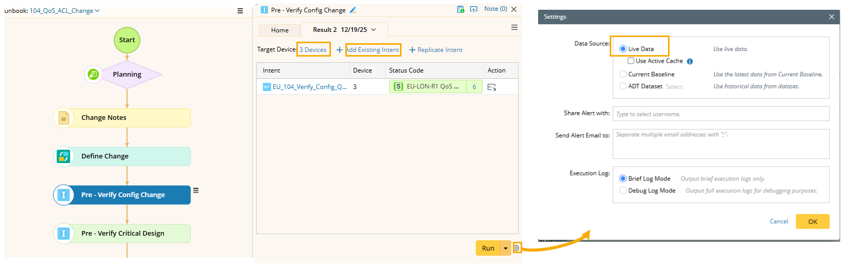868x266 pixels.
Task: Open the menu beside the Pre - Verify Config Change node
Action: coord(196,190)
